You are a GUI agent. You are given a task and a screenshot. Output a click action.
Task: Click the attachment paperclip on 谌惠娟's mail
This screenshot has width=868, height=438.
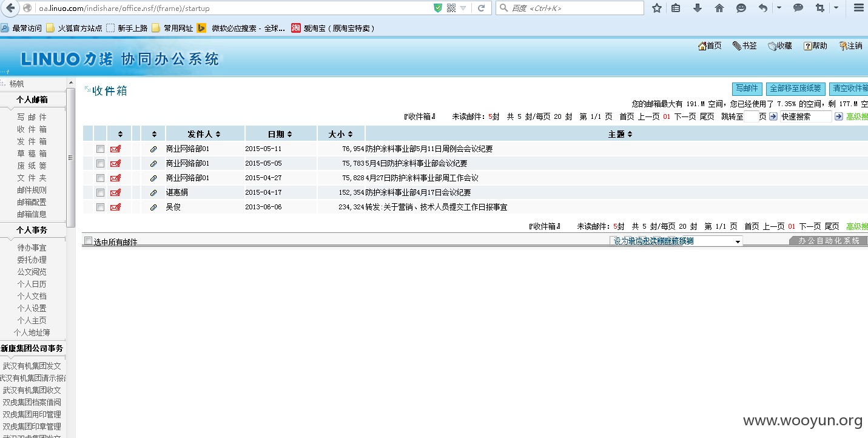click(153, 192)
